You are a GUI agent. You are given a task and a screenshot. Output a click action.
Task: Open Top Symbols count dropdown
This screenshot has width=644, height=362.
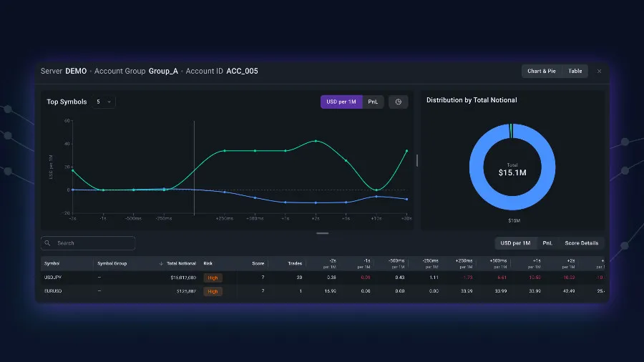point(104,102)
